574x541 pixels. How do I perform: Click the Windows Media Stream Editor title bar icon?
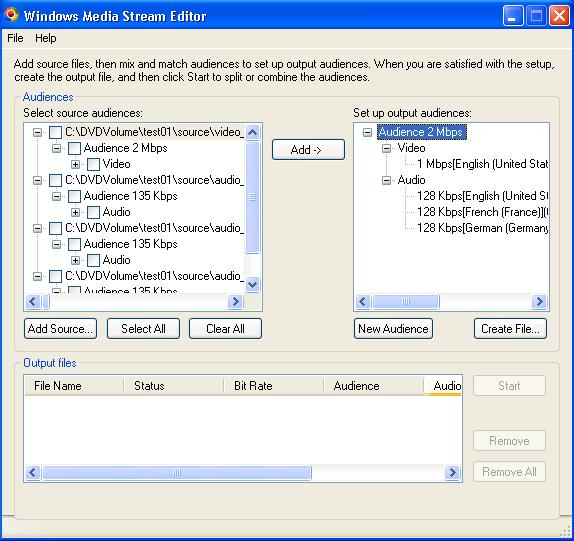(x=11, y=15)
